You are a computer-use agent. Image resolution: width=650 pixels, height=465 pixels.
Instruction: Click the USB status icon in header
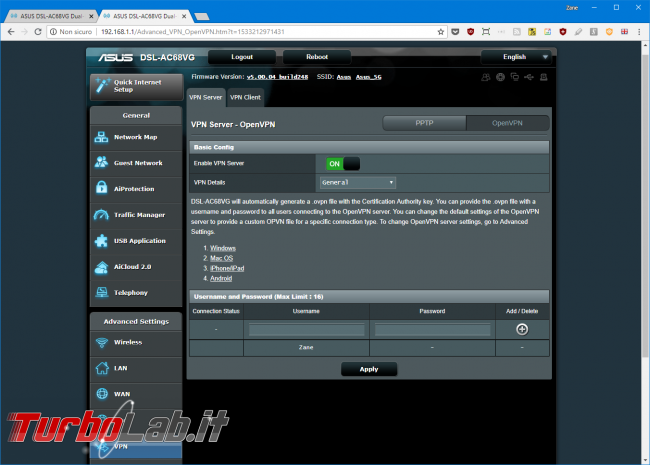(x=529, y=77)
